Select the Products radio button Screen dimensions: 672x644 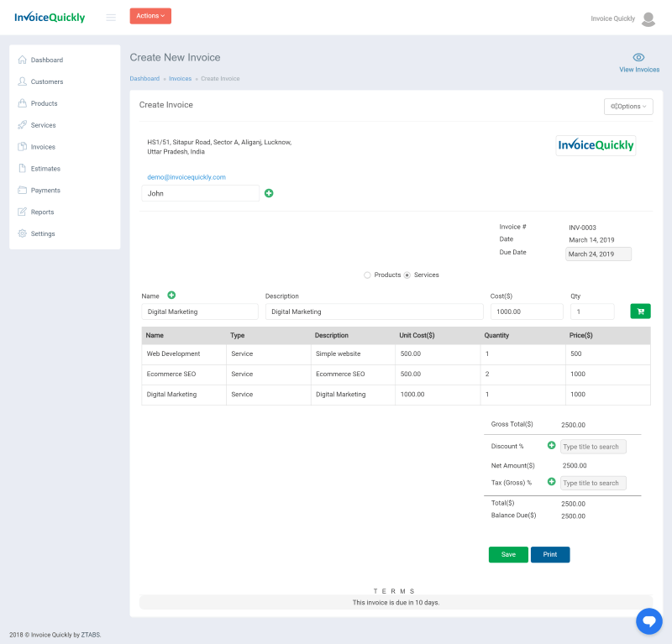point(367,275)
